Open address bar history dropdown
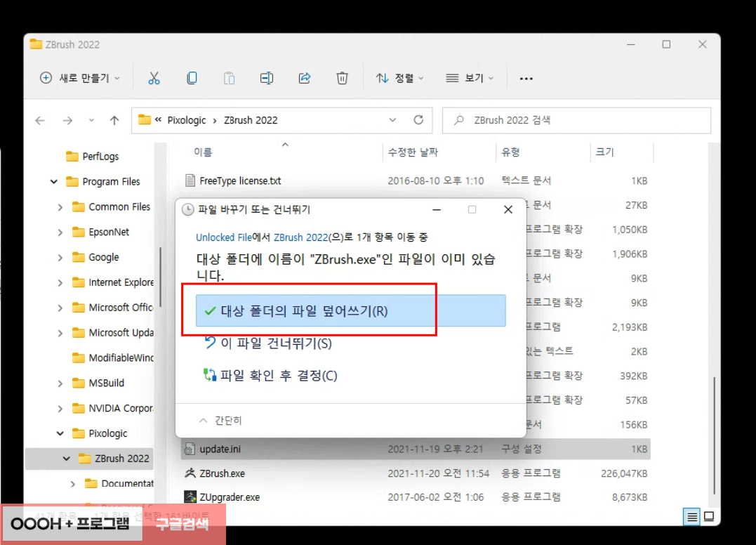This screenshot has width=756, height=545. (392, 120)
